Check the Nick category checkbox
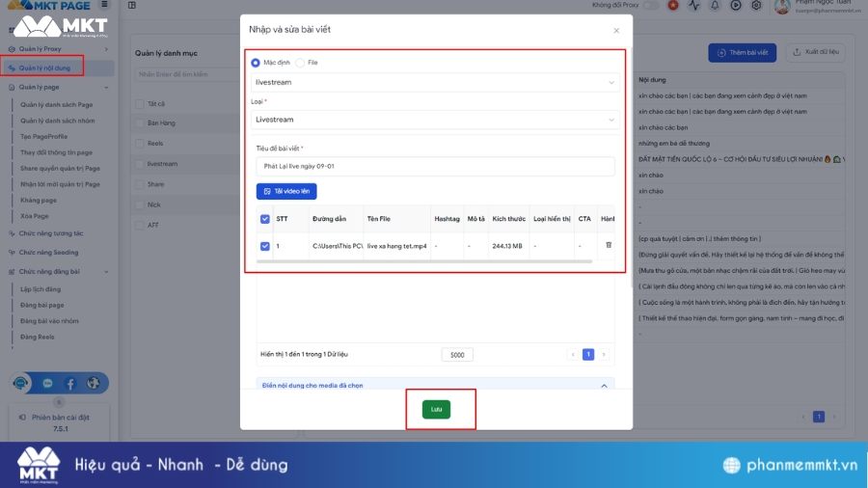This screenshot has height=488, width=868. click(140, 204)
